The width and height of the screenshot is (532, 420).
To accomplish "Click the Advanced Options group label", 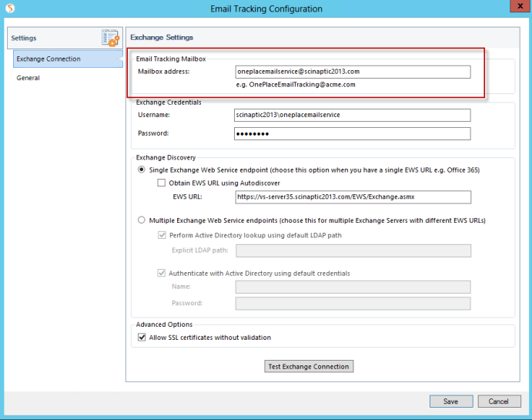I will 164,324.
